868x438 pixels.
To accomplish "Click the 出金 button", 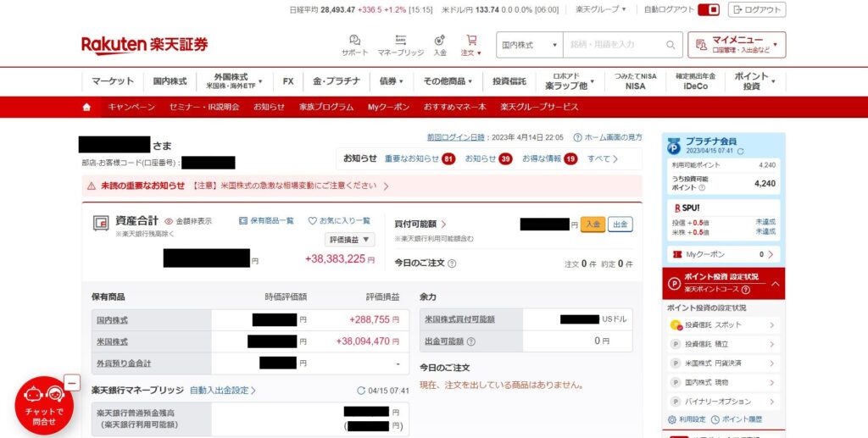I will point(620,224).
